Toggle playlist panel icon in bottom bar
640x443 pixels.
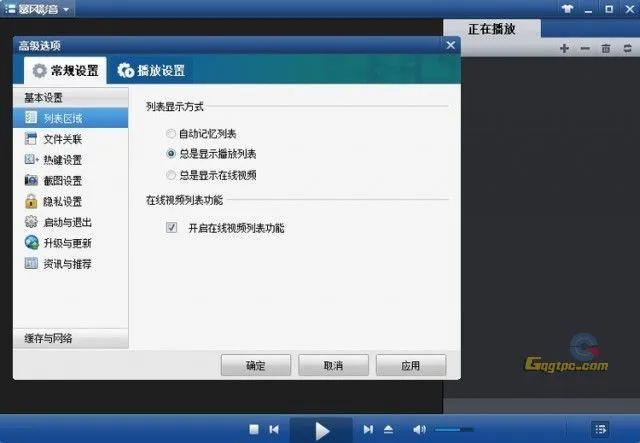pos(600,429)
